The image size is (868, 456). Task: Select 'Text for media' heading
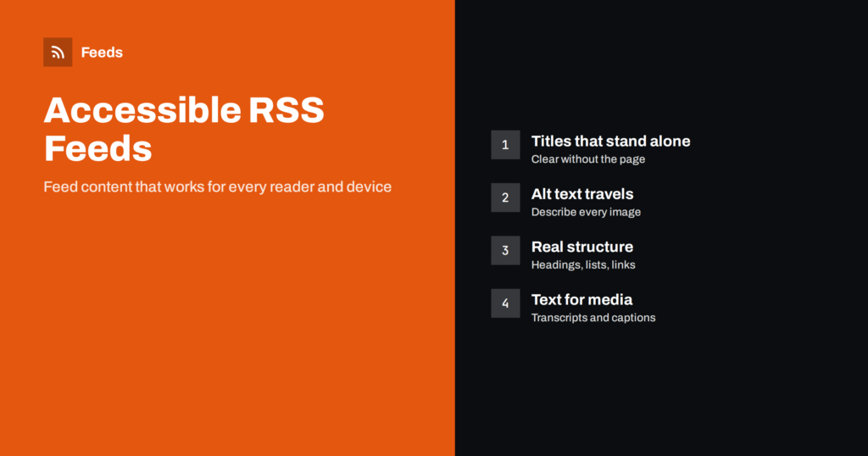pos(581,299)
